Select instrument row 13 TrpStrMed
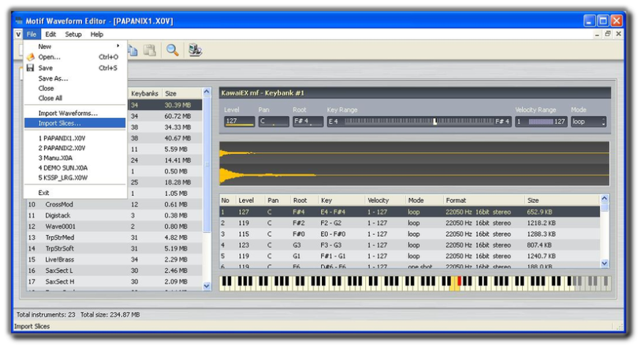 (114, 237)
